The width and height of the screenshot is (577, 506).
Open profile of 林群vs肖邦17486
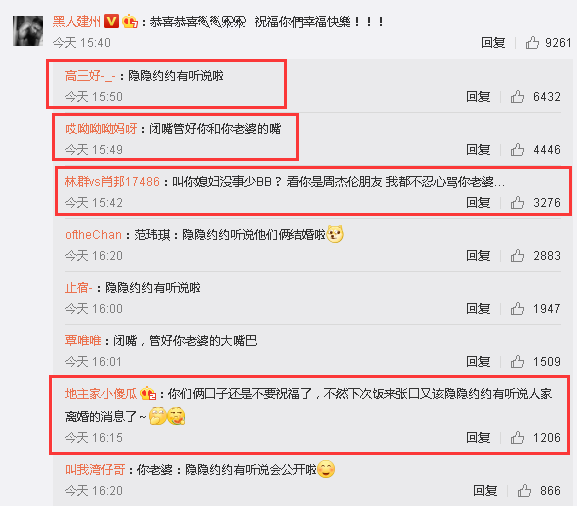click(112, 181)
